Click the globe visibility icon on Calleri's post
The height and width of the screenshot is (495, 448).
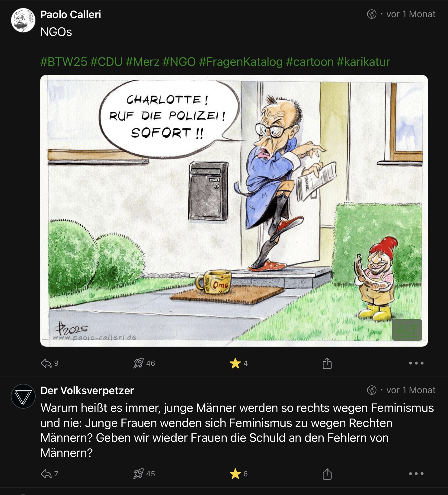(x=372, y=14)
